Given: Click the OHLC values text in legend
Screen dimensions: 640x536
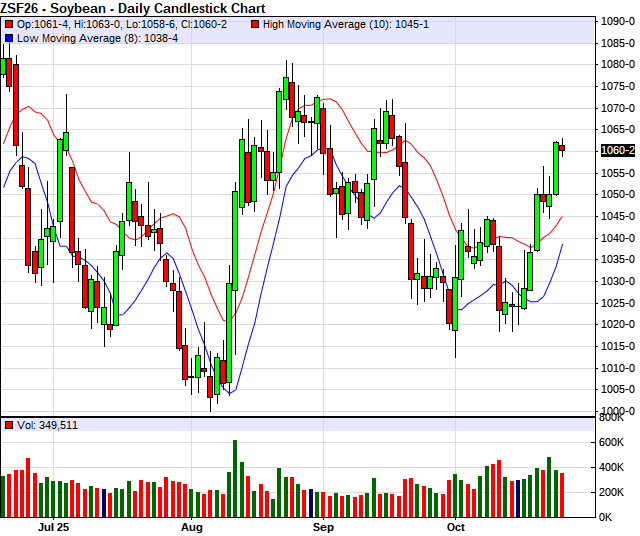Looking at the screenshot, I should (128, 23).
